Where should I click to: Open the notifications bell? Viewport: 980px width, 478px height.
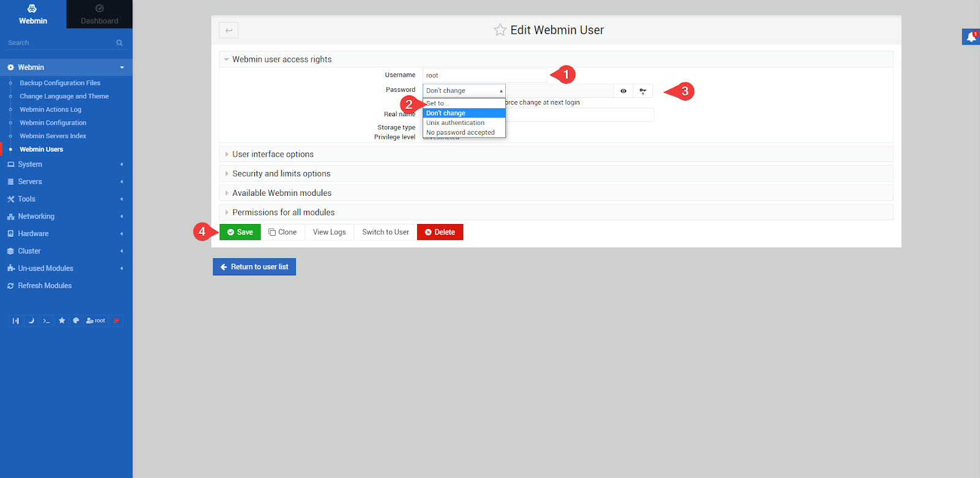[971, 37]
